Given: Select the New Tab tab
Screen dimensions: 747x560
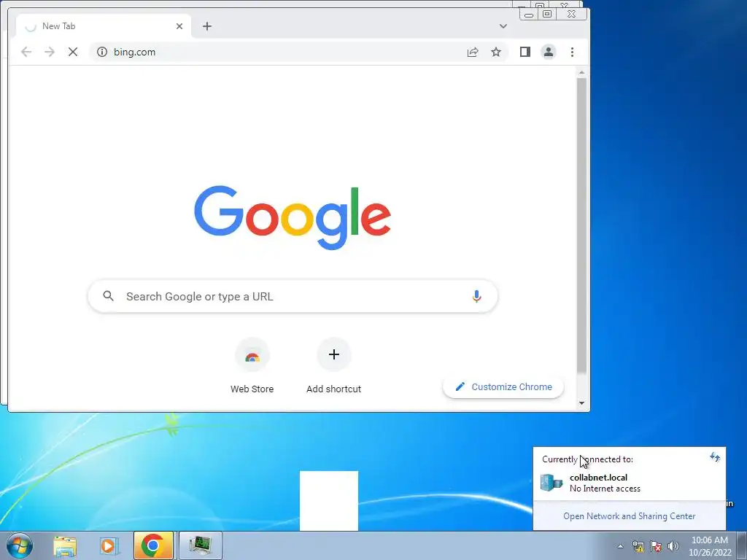Looking at the screenshot, I should pos(104,26).
